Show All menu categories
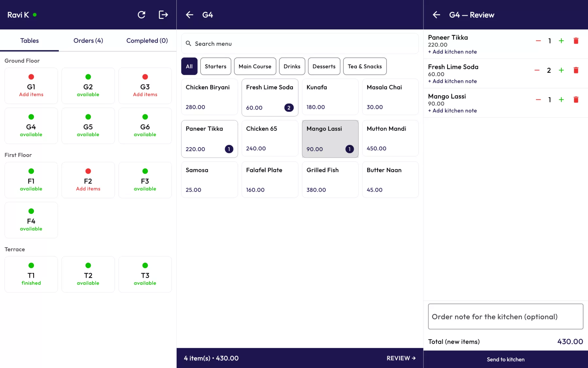Screen dimensions: 588x368 (189, 66)
